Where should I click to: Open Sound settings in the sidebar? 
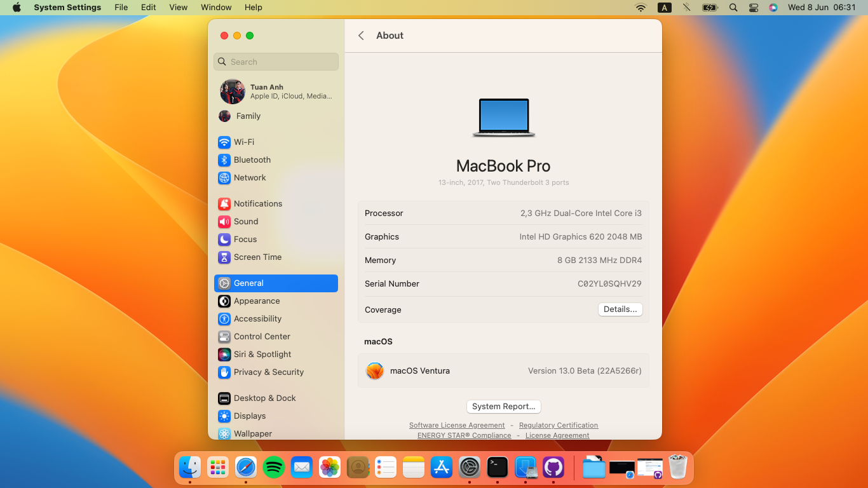pyautogui.click(x=276, y=222)
